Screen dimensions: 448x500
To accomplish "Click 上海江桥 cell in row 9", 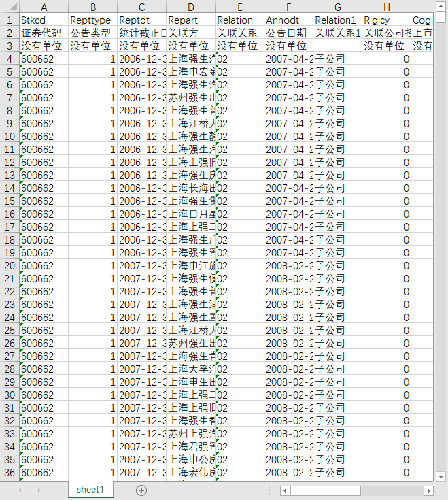I will click(x=190, y=123).
